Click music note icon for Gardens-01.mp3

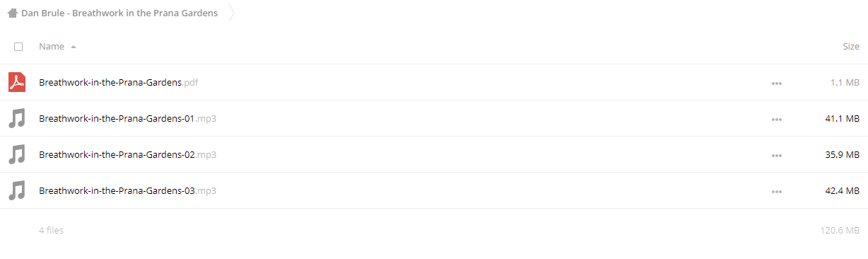[x=17, y=118]
